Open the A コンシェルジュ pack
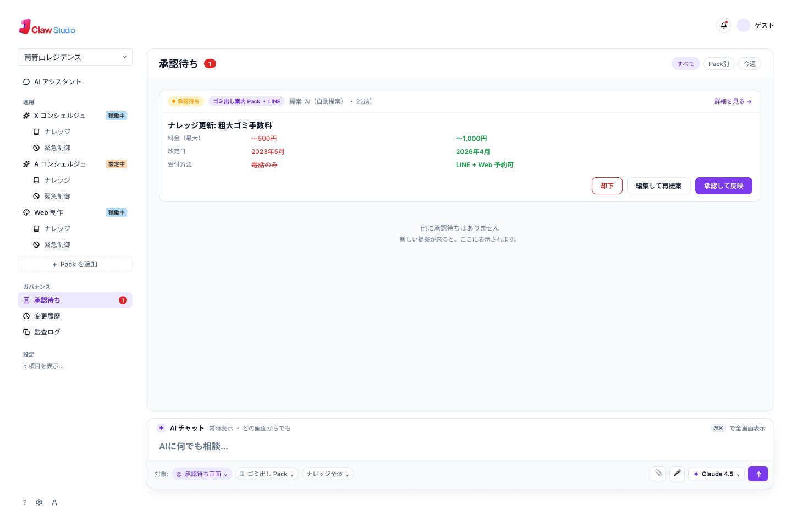The height and width of the screenshot is (532, 792). pyautogui.click(x=75, y=164)
